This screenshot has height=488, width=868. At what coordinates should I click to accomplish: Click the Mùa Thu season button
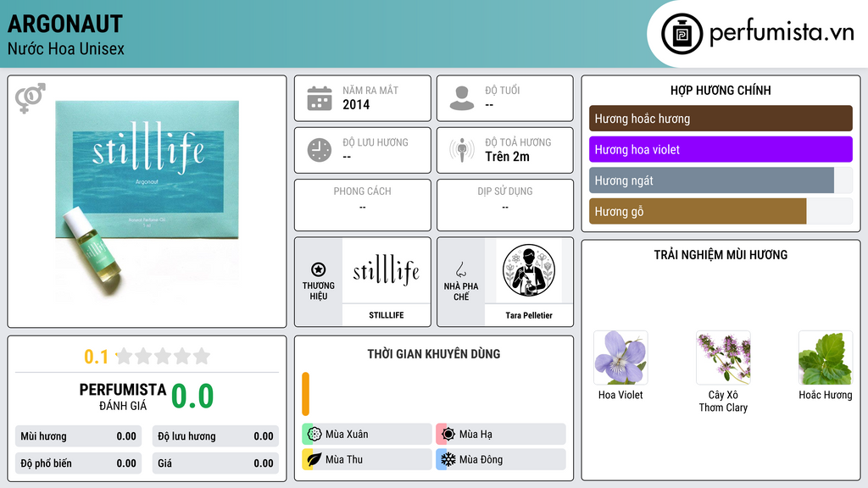click(x=366, y=459)
